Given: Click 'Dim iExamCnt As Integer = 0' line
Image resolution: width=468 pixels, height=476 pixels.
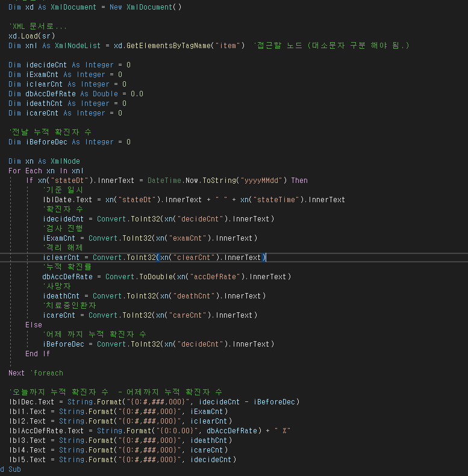Looking at the screenshot, I should pyautogui.click(x=65, y=75).
